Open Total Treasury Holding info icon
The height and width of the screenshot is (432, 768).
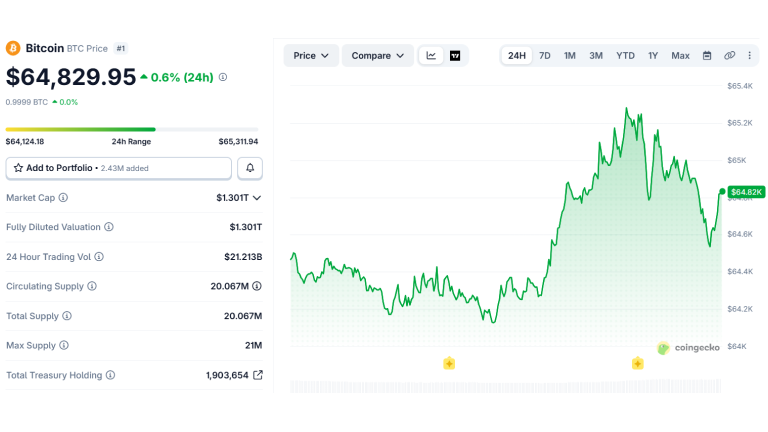tap(110, 375)
